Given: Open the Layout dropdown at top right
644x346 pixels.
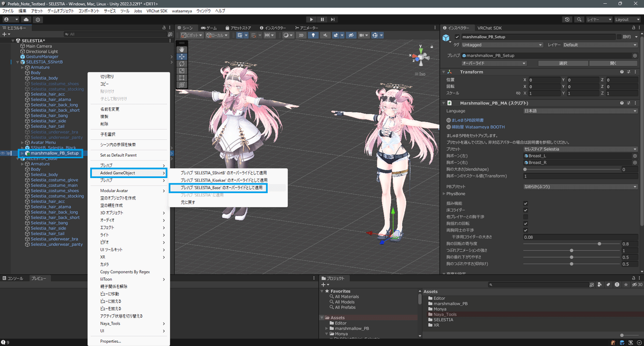Looking at the screenshot, I should (625, 19).
